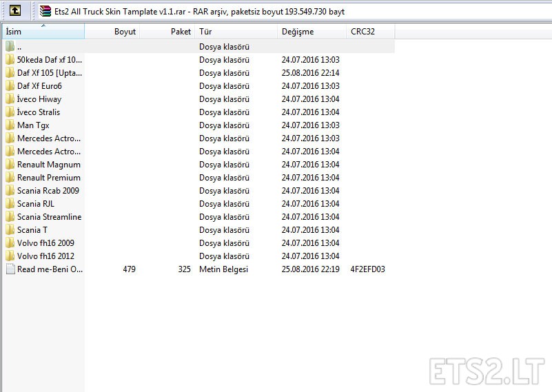Screen dimensions: 552x392
Task: Click the 'Volvo fh16 2012' folder name
Action: click(45, 256)
